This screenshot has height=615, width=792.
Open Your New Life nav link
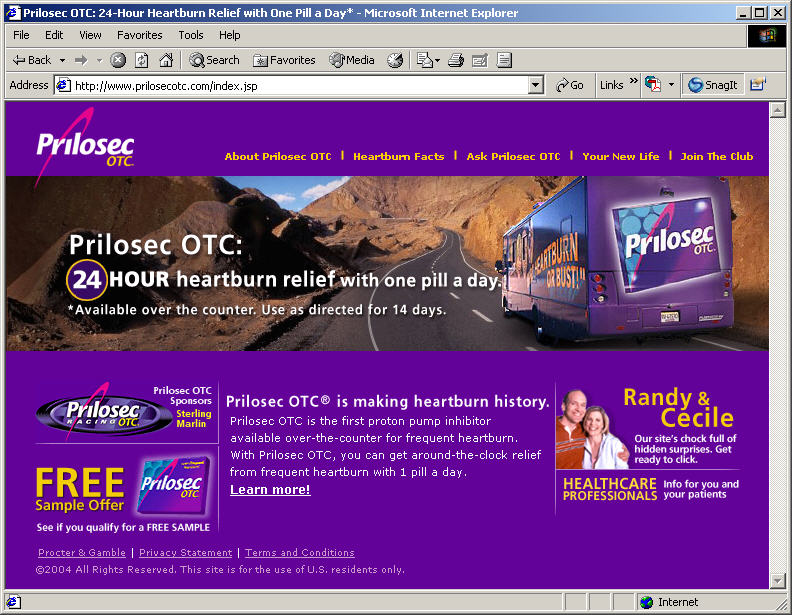tap(621, 157)
